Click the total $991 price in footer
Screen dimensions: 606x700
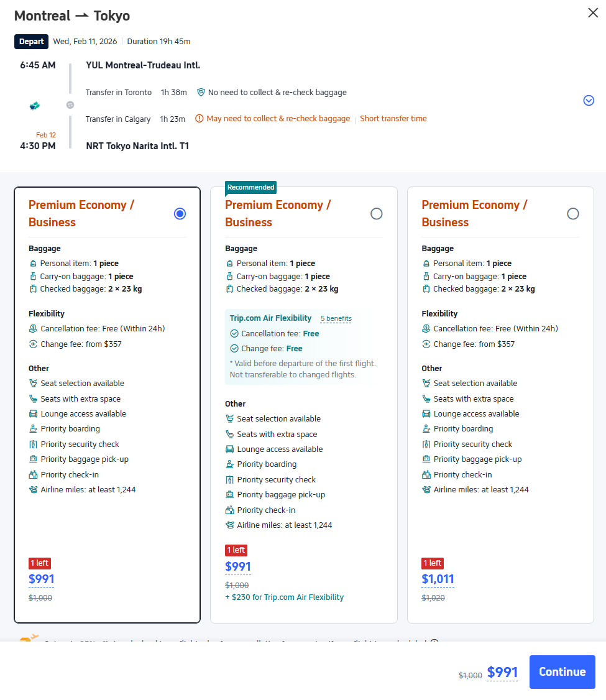[x=502, y=672]
